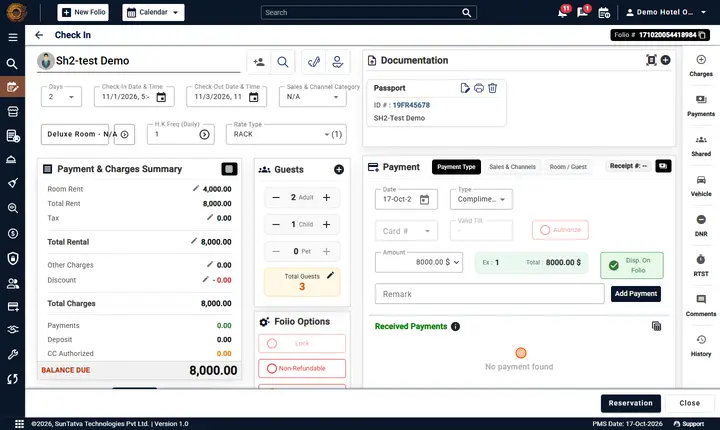Click the Remark input field
The height and width of the screenshot is (430, 720).
pos(489,294)
